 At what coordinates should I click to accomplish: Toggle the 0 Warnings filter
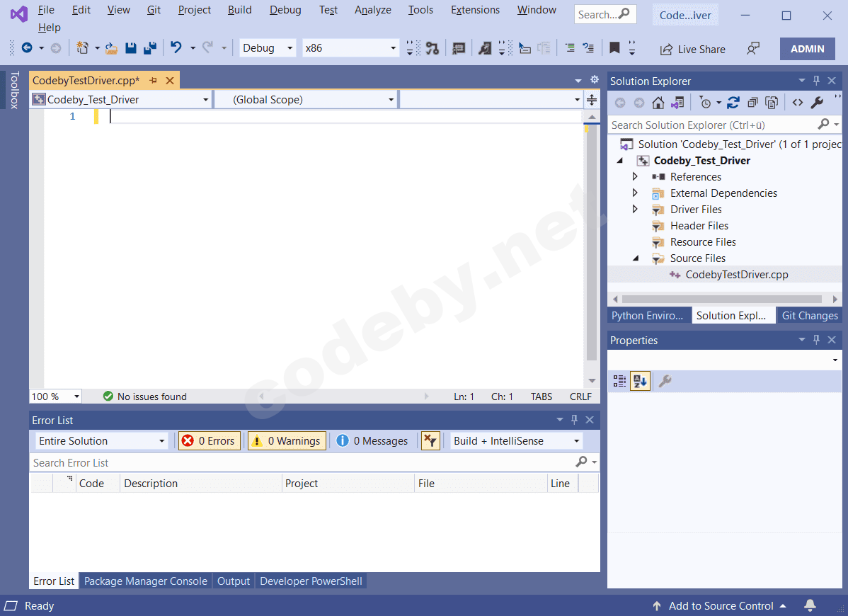pos(287,441)
